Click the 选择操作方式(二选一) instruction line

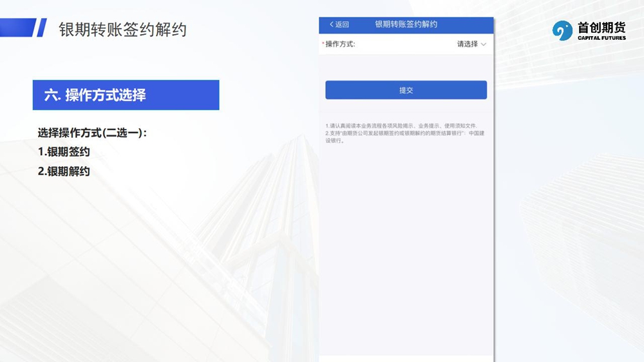[x=93, y=133]
